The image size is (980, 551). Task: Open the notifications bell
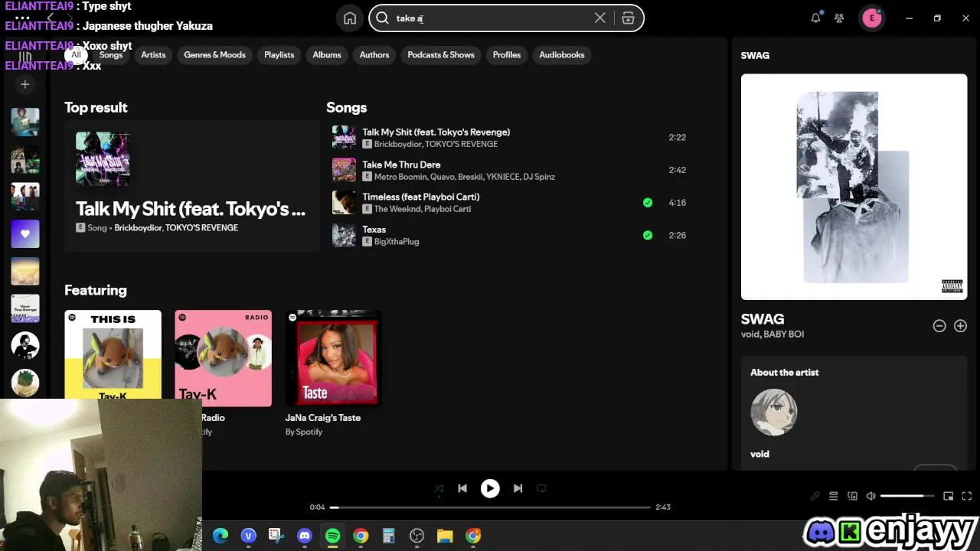coord(815,18)
